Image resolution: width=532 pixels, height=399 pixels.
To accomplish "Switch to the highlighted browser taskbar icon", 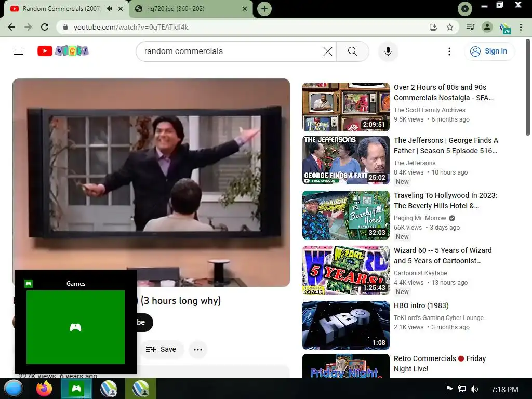I will pos(141,389).
